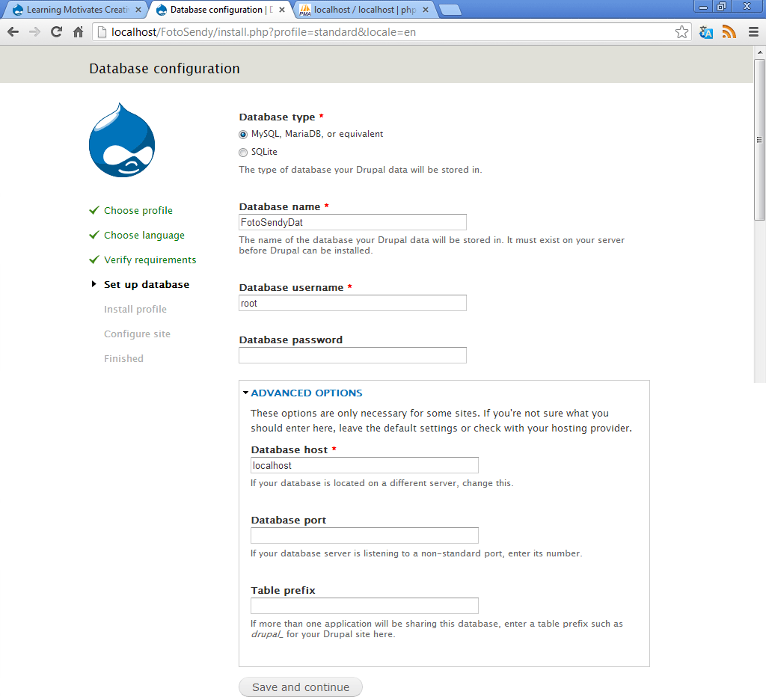
Task: Close the Database configuration tab
Action: [282, 10]
